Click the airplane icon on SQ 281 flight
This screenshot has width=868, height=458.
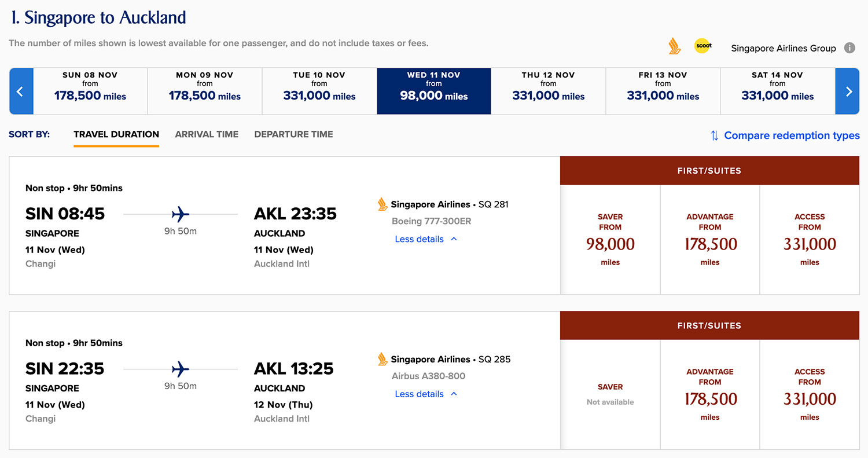click(181, 214)
